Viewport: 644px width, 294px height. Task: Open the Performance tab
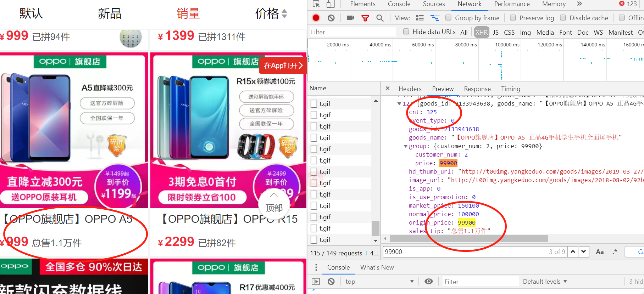512,4
